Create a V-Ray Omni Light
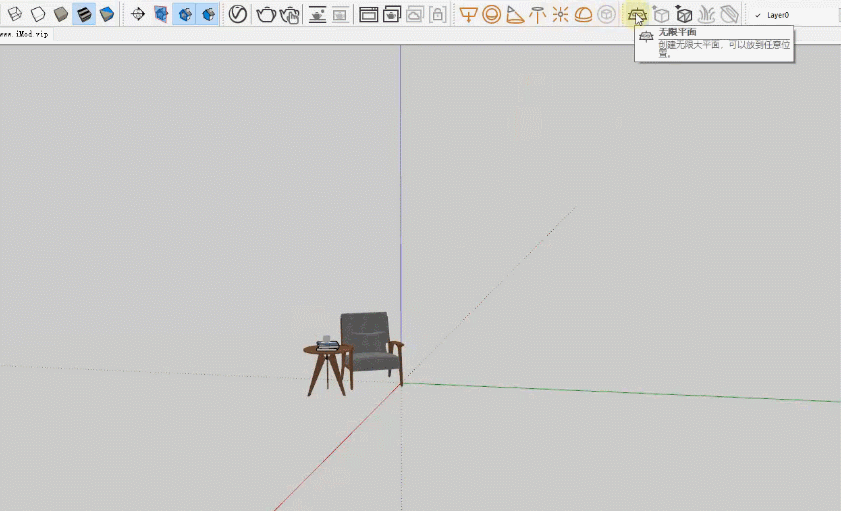This screenshot has width=841, height=511. click(x=560, y=14)
